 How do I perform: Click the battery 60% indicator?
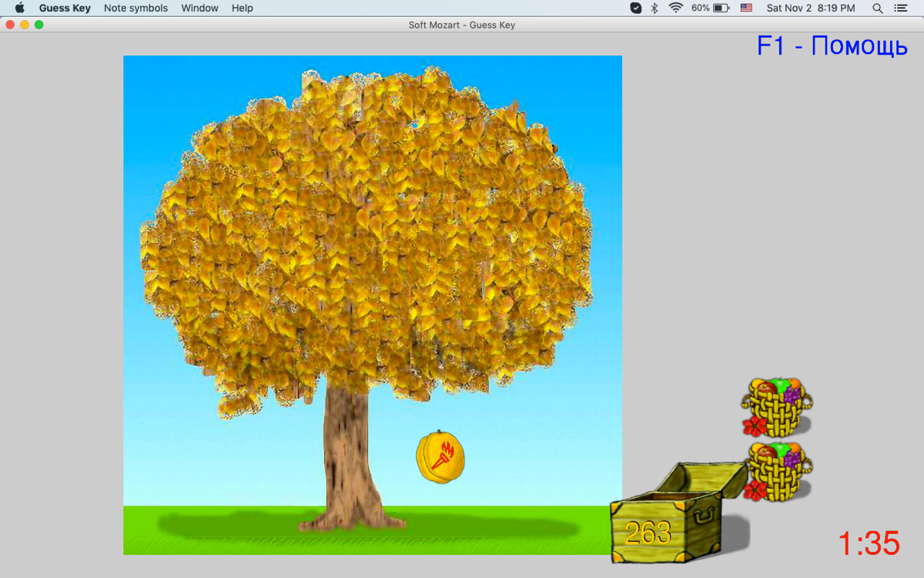pos(710,8)
